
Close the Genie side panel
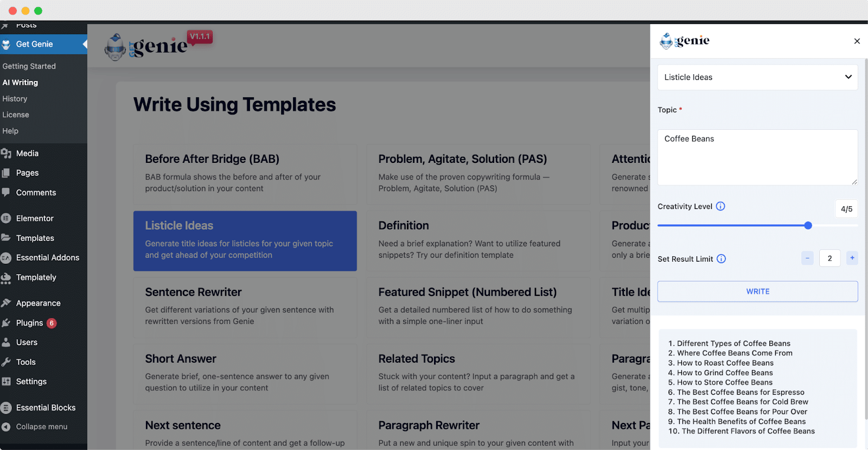(857, 41)
